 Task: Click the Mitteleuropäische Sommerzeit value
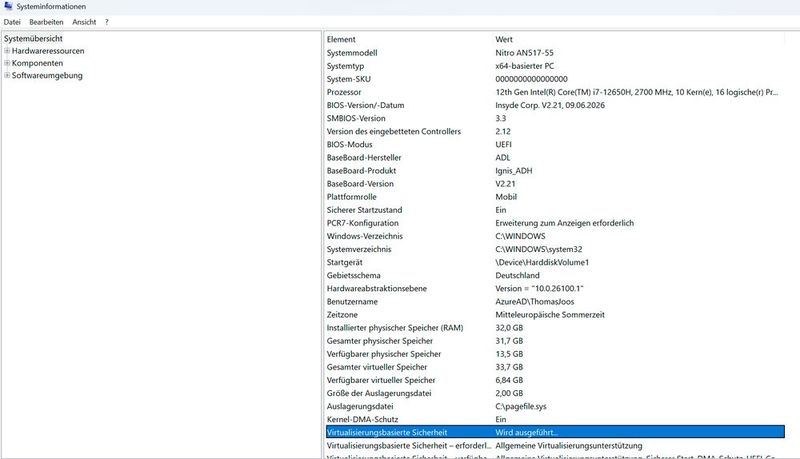coord(550,315)
